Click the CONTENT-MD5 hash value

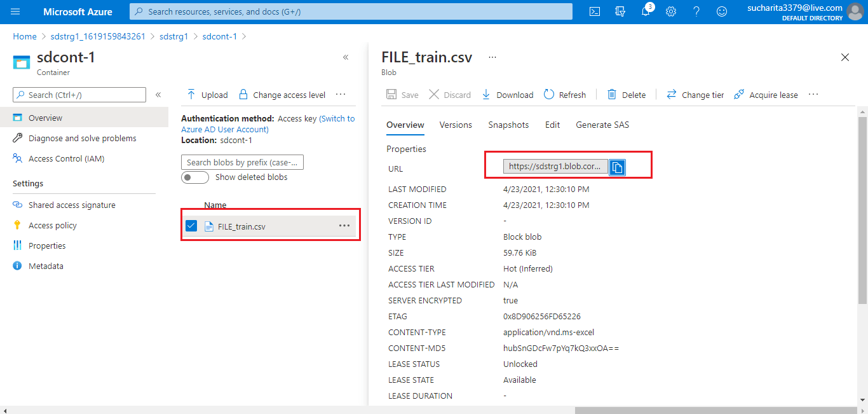(x=561, y=348)
